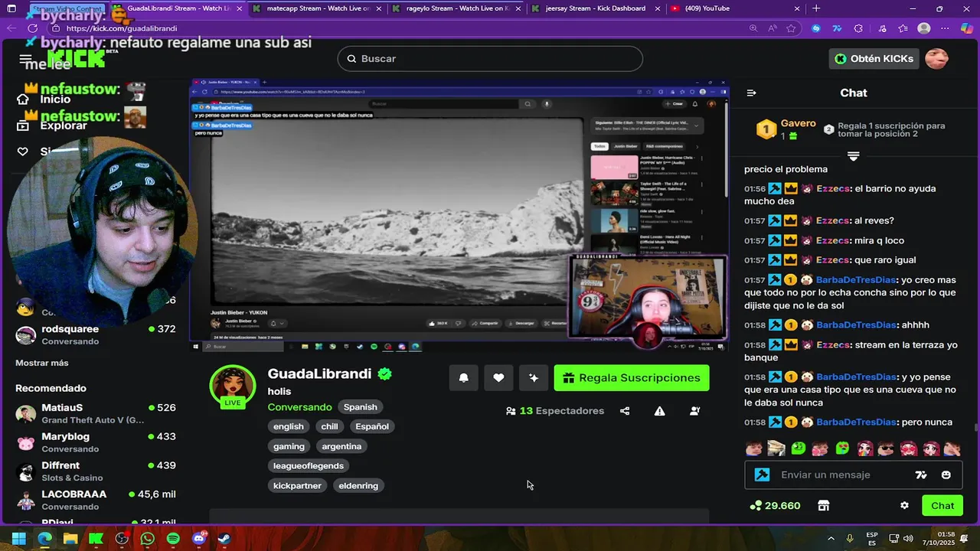The height and width of the screenshot is (551, 980).
Task: Click the Shazam extension icon
Action: pos(816,28)
